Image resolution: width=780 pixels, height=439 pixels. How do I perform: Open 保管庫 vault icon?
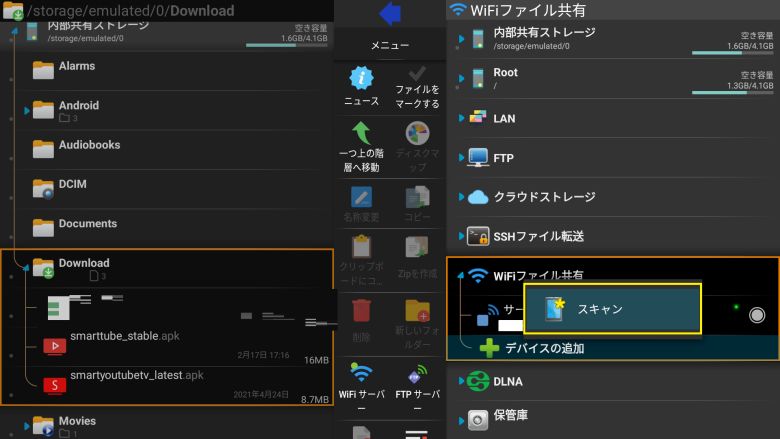coord(478,420)
